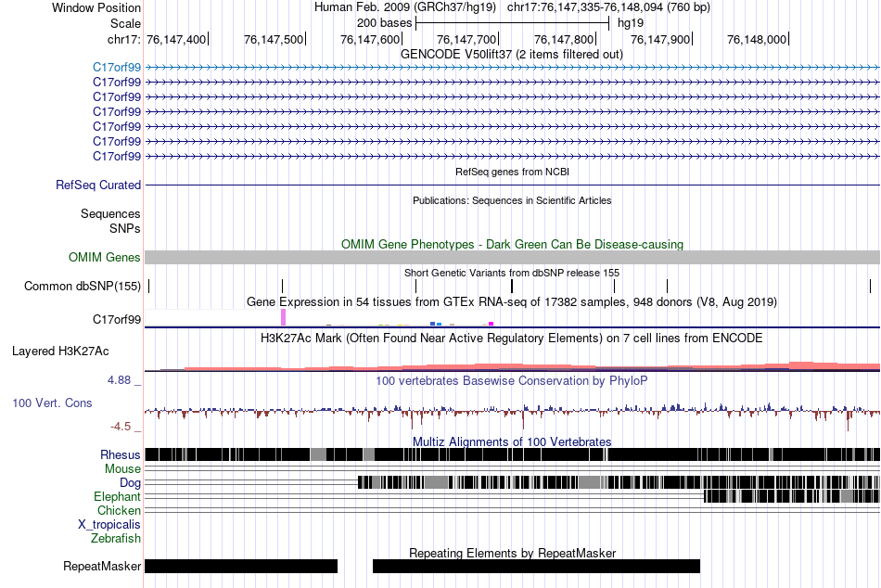Image resolution: width=881 pixels, height=588 pixels.
Task: Select the OMIM Genes track label
Action: [x=105, y=258]
